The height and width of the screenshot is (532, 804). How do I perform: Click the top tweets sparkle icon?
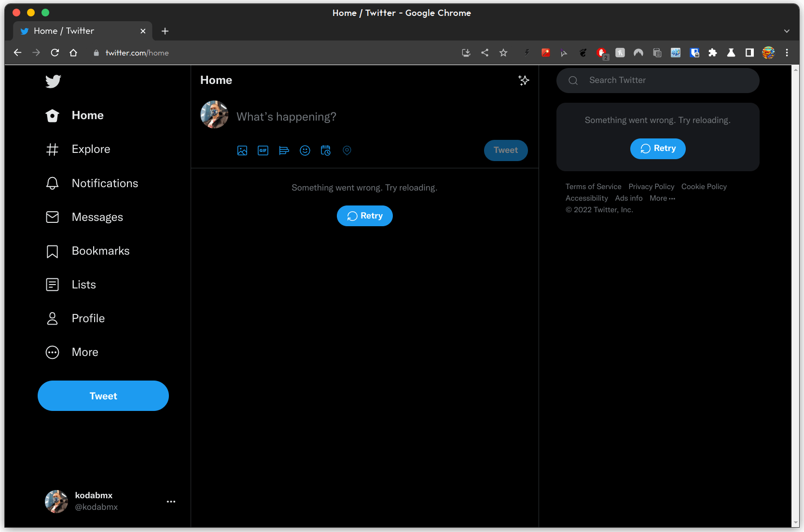(524, 81)
